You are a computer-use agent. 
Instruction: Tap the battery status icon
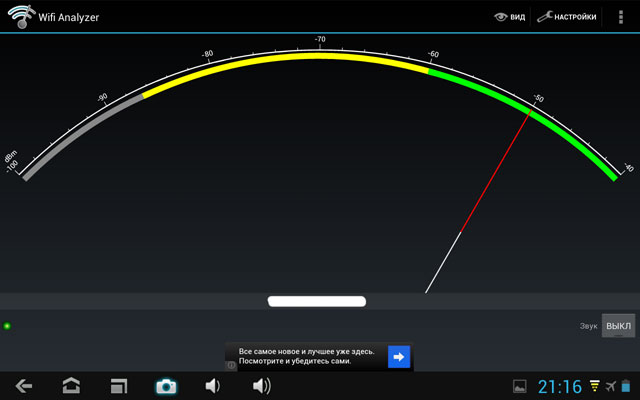(x=626, y=386)
